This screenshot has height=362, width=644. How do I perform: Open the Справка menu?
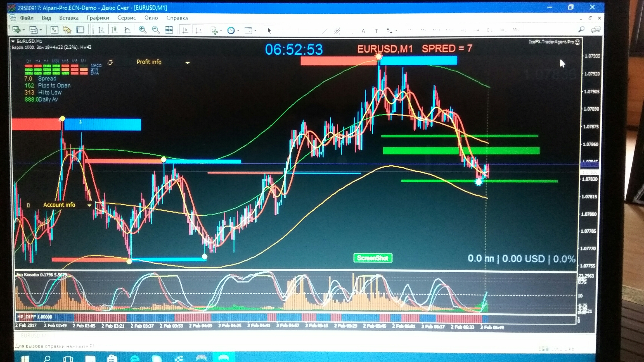(177, 18)
